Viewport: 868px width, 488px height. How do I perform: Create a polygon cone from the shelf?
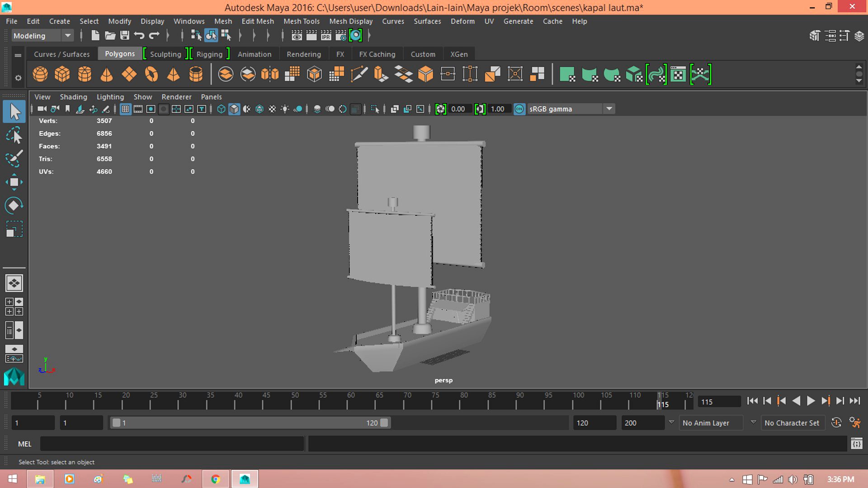point(107,74)
